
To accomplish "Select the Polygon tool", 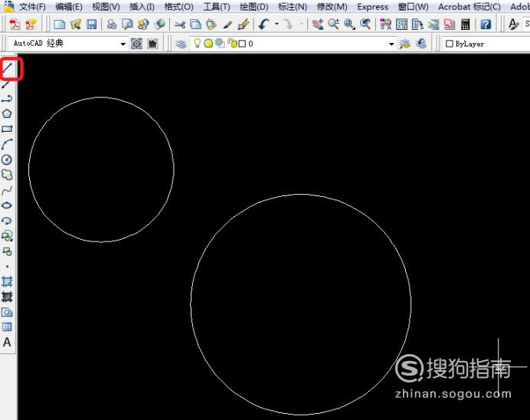I will [x=7, y=113].
